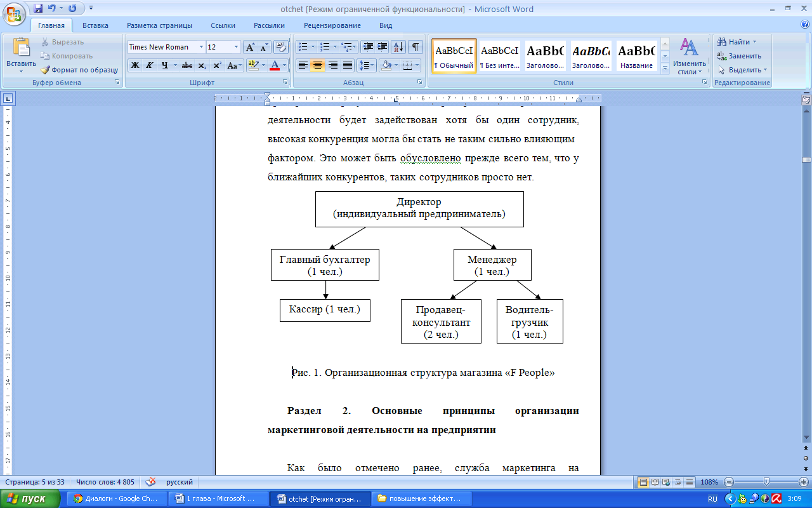Select the Без интервала style
The height and width of the screenshot is (508, 812).
[499, 56]
